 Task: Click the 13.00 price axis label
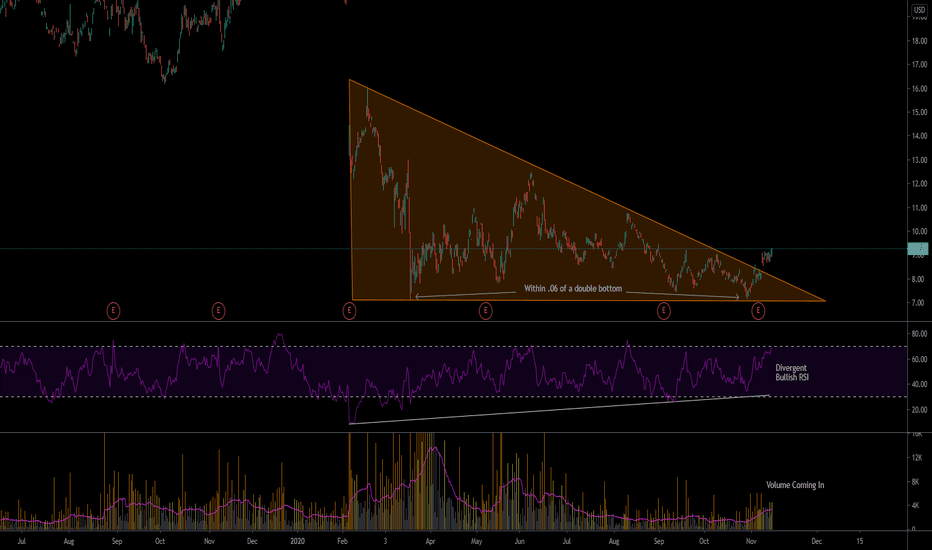[920, 160]
